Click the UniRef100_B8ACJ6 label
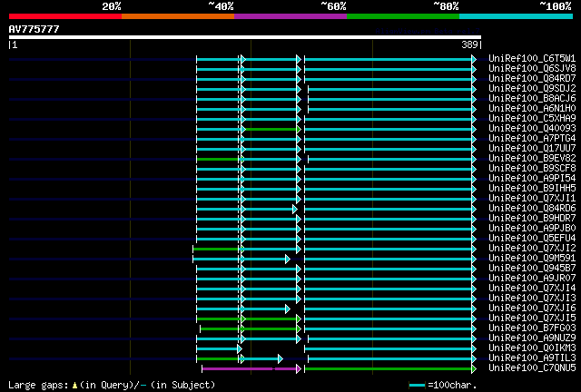 click(532, 99)
